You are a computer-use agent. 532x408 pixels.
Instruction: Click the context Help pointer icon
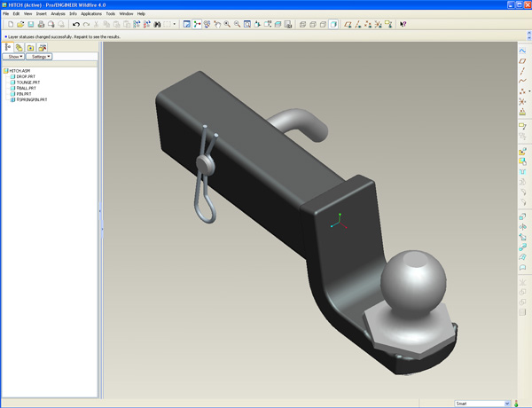tap(403, 24)
